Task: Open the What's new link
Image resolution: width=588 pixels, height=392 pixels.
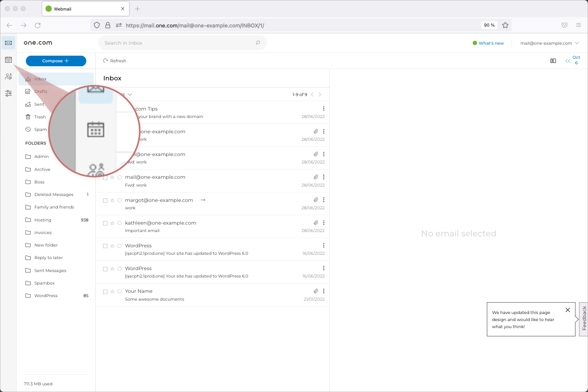Action: [491, 43]
